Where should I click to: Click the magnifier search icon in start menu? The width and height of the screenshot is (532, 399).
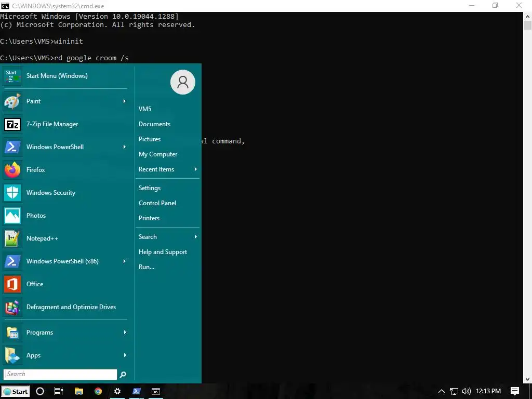tap(123, 374)
